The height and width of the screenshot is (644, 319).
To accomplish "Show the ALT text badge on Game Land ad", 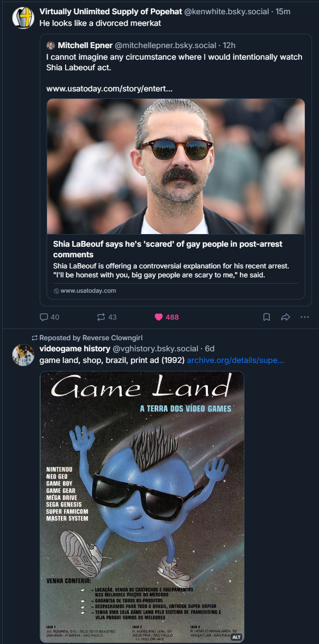I will point(236,637).
